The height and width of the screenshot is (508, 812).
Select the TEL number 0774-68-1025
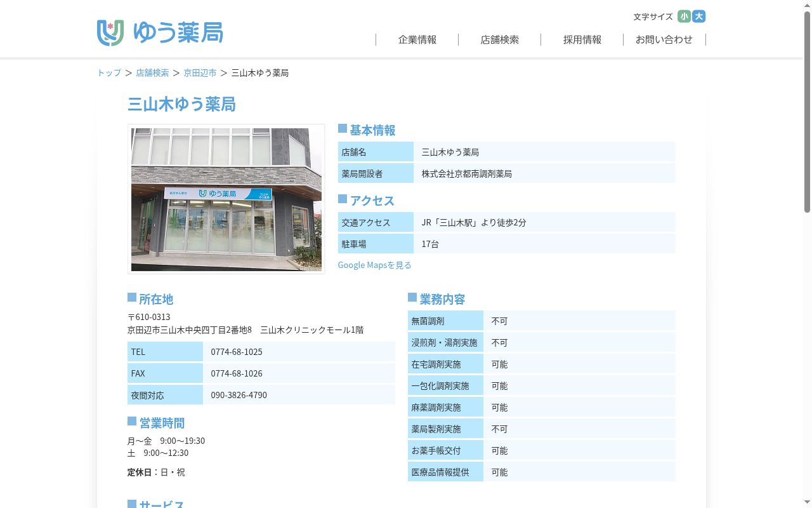coord(237,352)
